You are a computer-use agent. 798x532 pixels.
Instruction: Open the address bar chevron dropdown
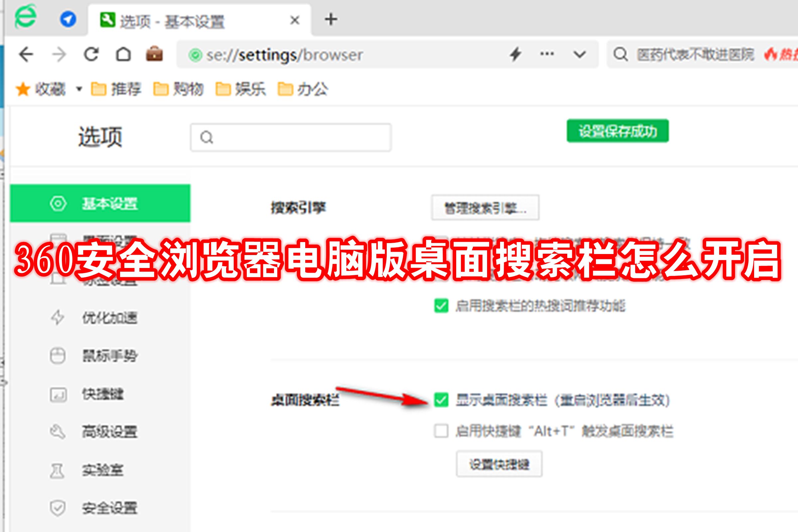tap(579, 54)
